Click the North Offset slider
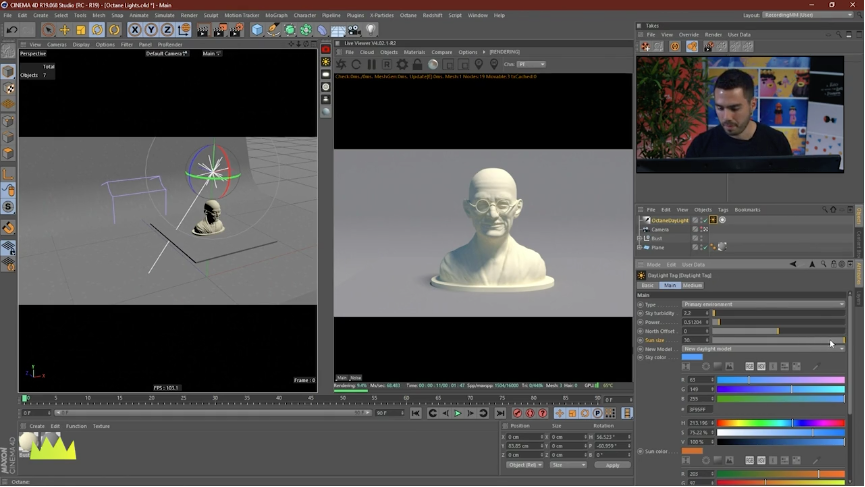Screen dimensions: 865x487 (778, 331)
